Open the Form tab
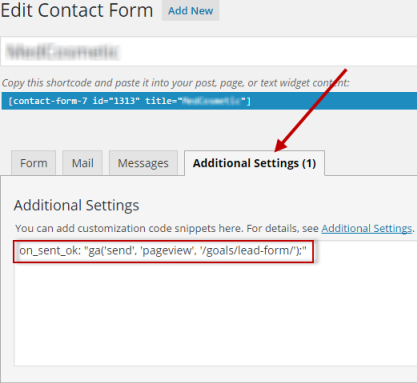This screenshot has height=383, width=417. click(33, 163)
